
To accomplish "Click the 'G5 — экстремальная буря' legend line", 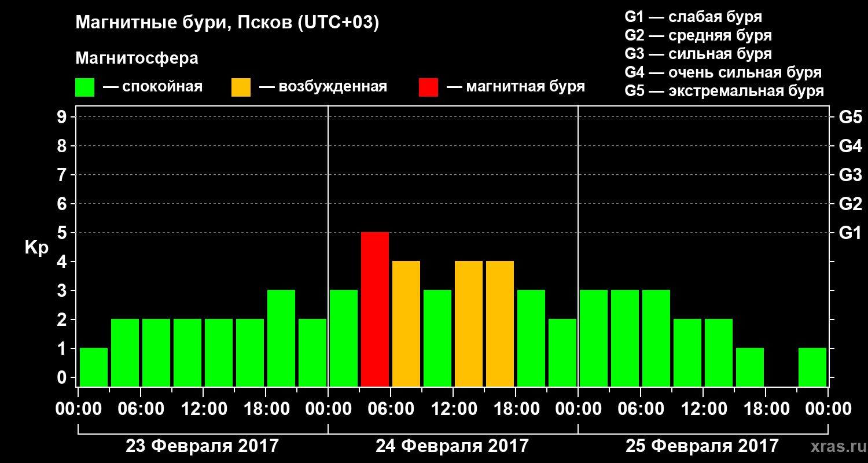I will 724,91.
